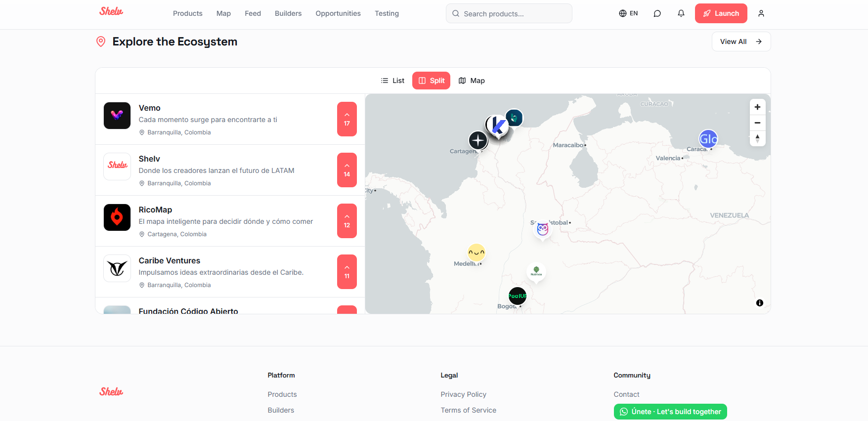Open the user profile icon
Screen dimensions: 868x421
click(x=761, y=13)
